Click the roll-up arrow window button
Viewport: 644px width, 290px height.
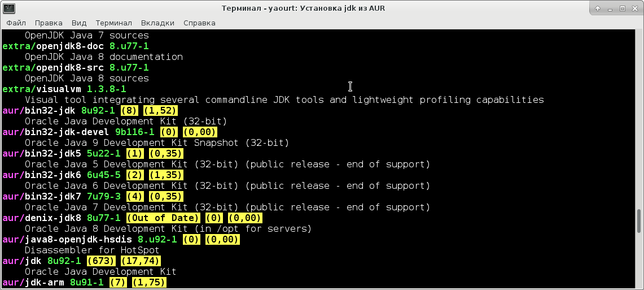click(x=598, y=8)
